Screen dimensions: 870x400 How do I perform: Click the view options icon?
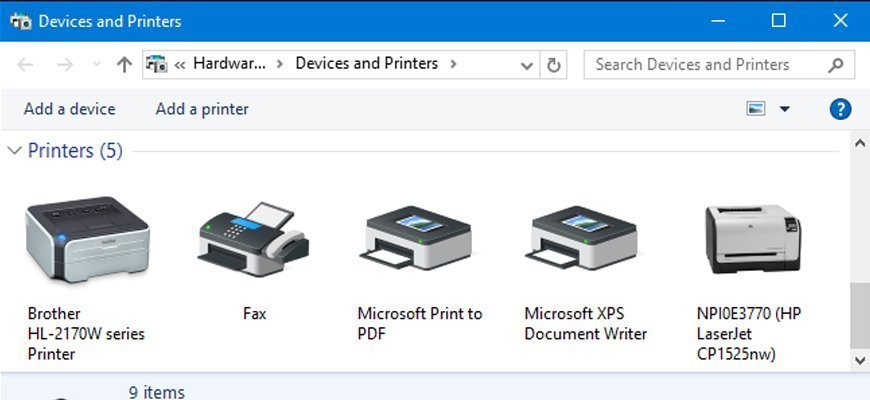[x=756, y=109]
